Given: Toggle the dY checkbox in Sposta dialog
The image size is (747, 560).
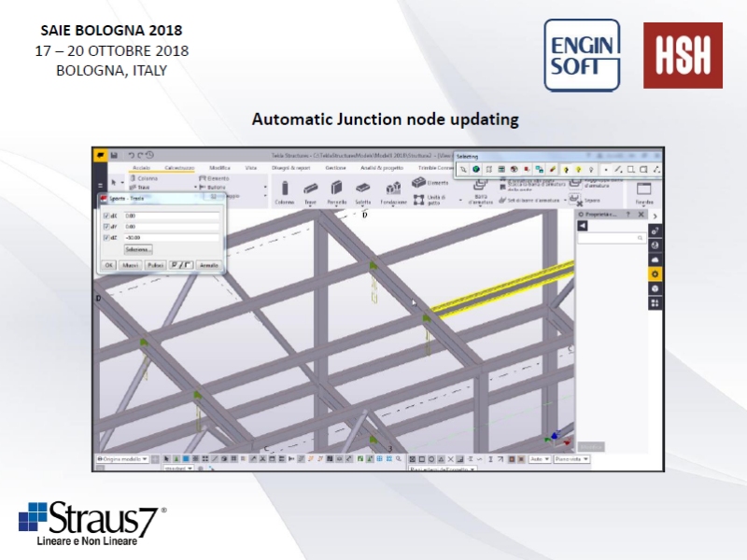Looking at the screenshot, I should click(x=106, y=226).
